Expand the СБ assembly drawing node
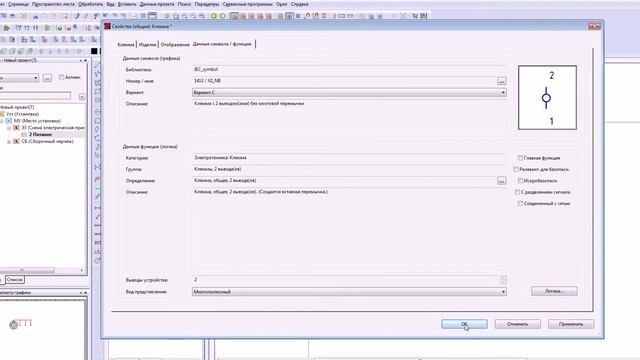The image size is (640, 360). pos(9,142)
